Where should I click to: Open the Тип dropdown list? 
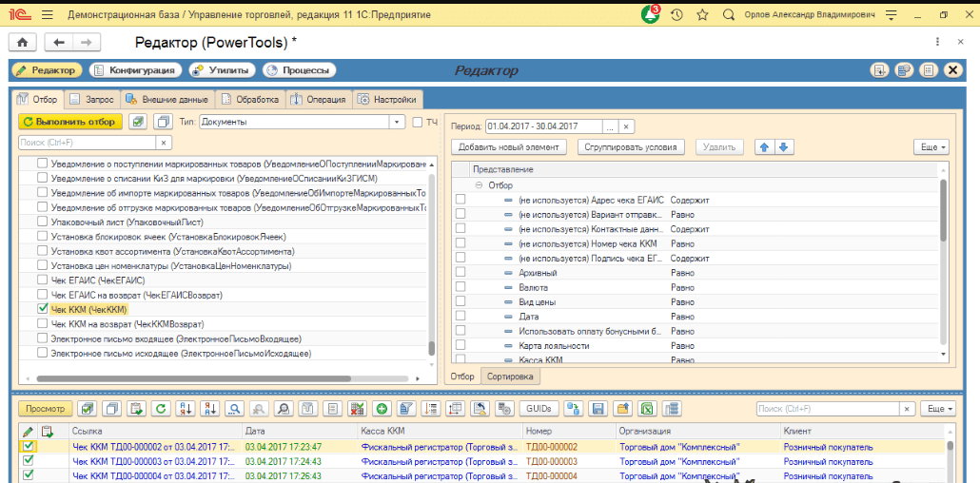pyautogui.click(x=397, y=122)
